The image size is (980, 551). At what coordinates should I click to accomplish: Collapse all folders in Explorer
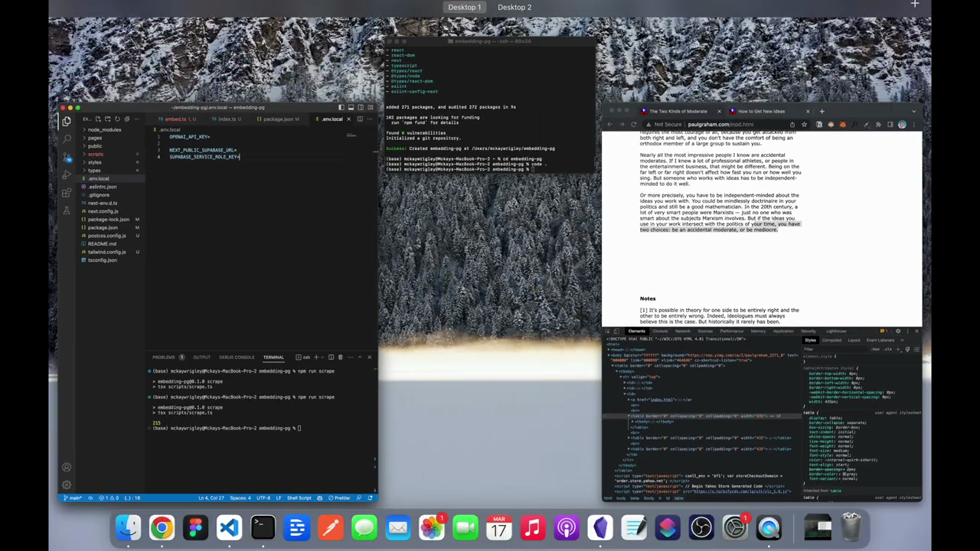[126, 119]
